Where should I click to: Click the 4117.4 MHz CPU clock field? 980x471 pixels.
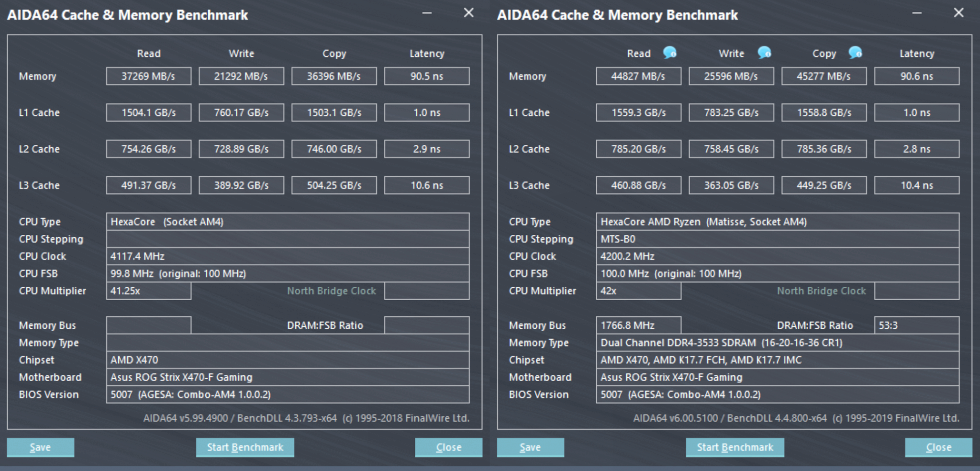(288, 256)
